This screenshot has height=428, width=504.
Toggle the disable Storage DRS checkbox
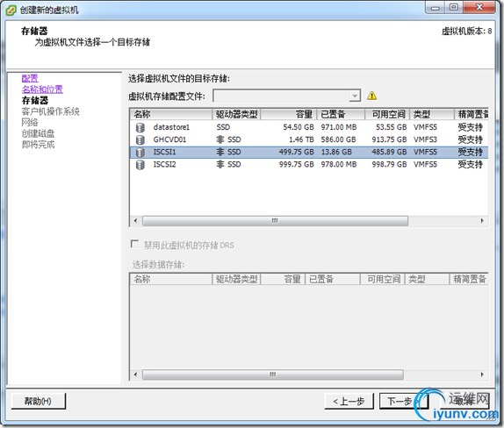point(134,244)
